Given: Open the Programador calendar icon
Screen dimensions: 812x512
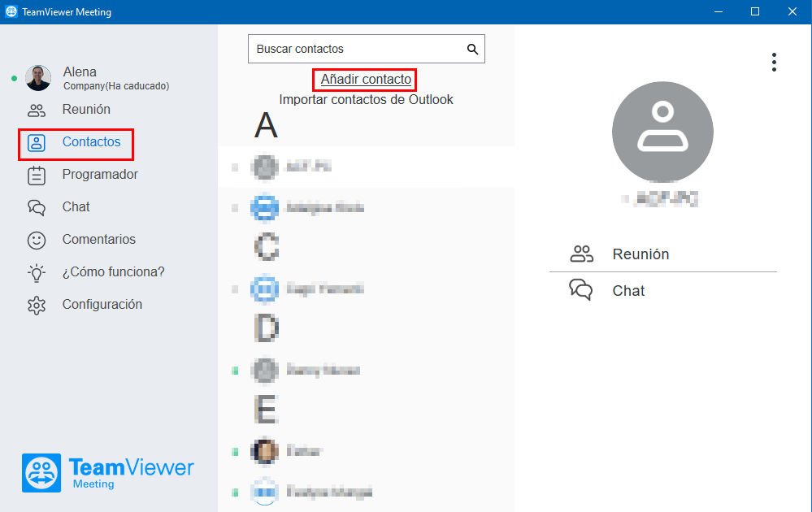Looking at the screenshot, I should [37, 176].
